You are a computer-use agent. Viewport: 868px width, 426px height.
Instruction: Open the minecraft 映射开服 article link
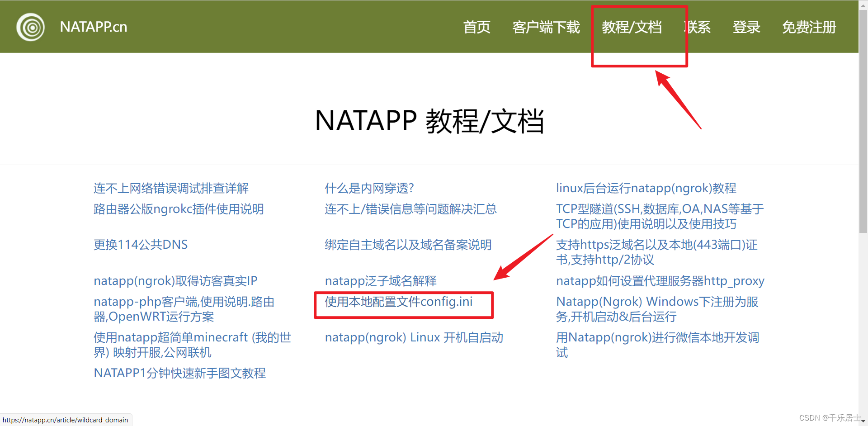[192, 345]
